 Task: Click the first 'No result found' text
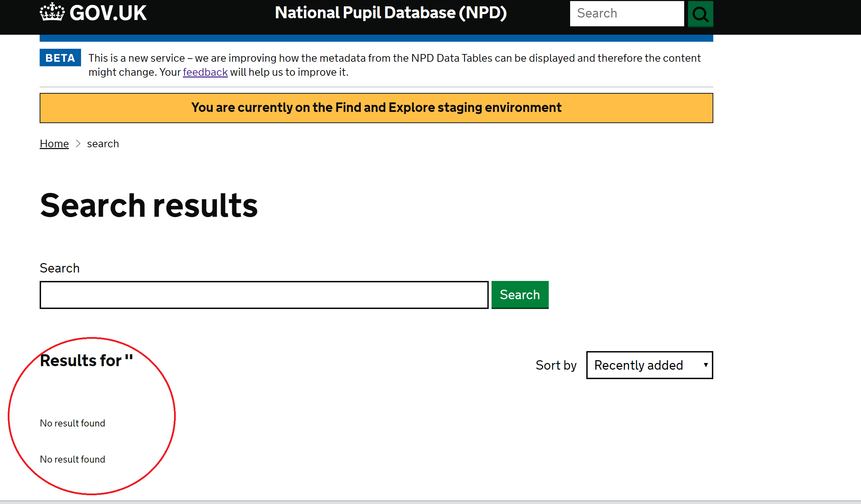coord(73,423)
